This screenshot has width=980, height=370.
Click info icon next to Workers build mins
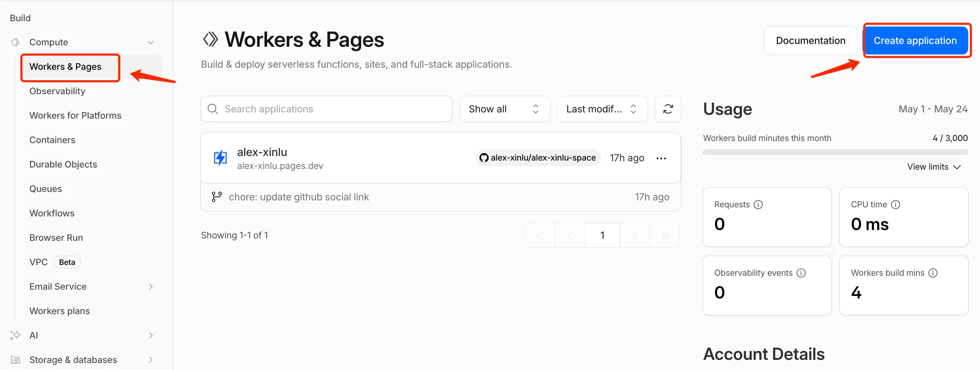(x=933, y=273)
